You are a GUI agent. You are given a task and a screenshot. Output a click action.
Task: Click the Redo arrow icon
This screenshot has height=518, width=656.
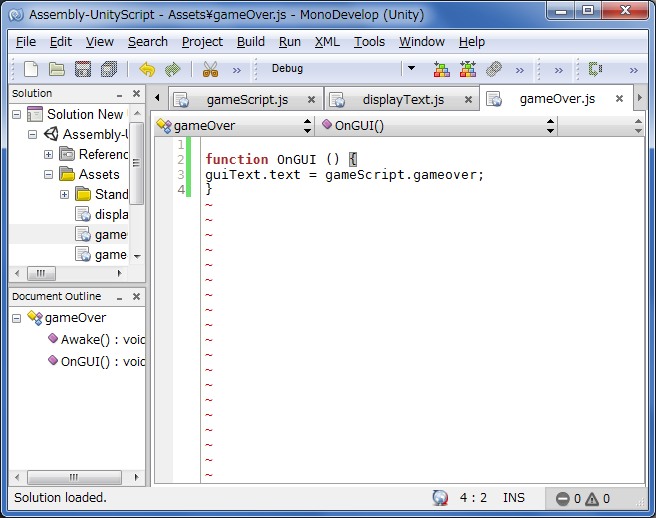(172, 69)
